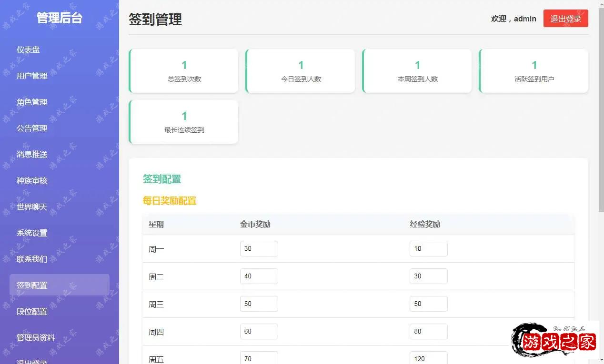This screenshot has height=364, width=604.
Task: Open 联系我们 sidebar item
Action: [x=32, y=259]
